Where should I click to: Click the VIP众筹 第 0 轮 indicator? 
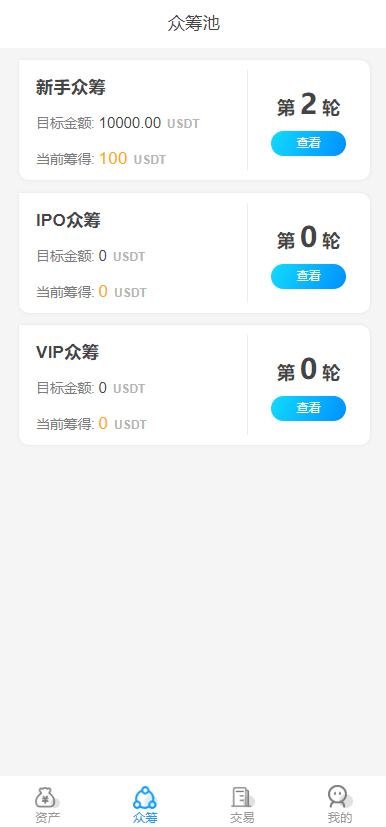308,370
